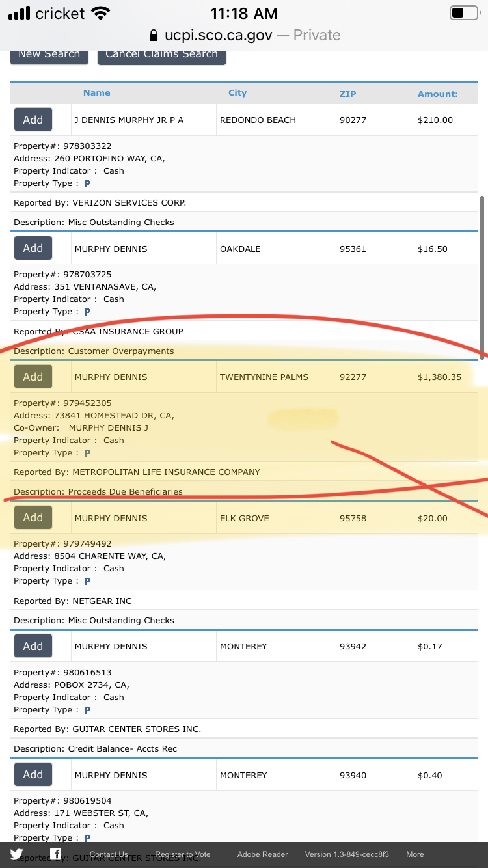488x868 pixels.
Task: Select Reported By VERIZON SERVICES CORP.
Action: [x=100, y=202]
